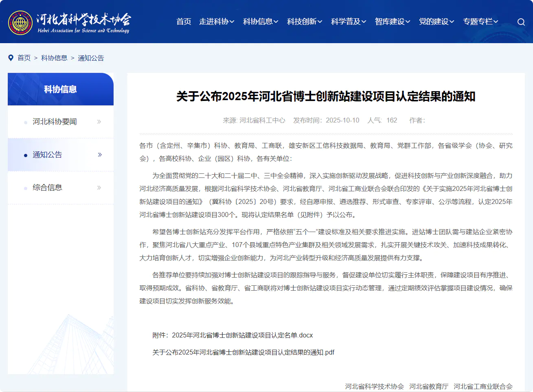The image size is (533, 392).
Task: Expand the 走进科协 dropdown menu
Action: click(x=216, y=22)
